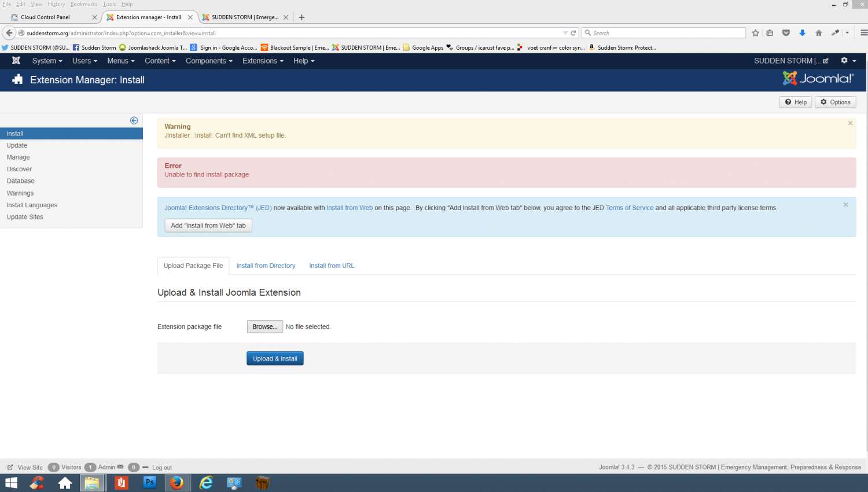This screenshot has width=868, height=492.
Task: Click Browse to choose a package file
Action: click(x=264, y=326)
